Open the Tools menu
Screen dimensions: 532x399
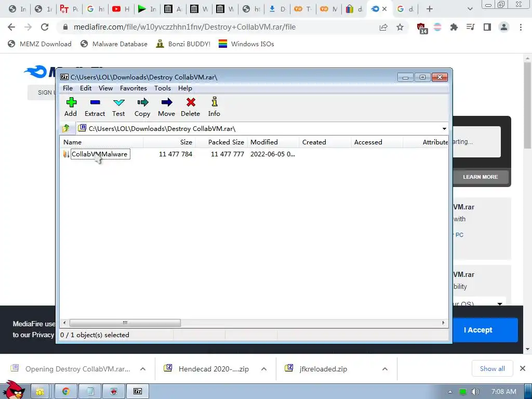[163, 88]
